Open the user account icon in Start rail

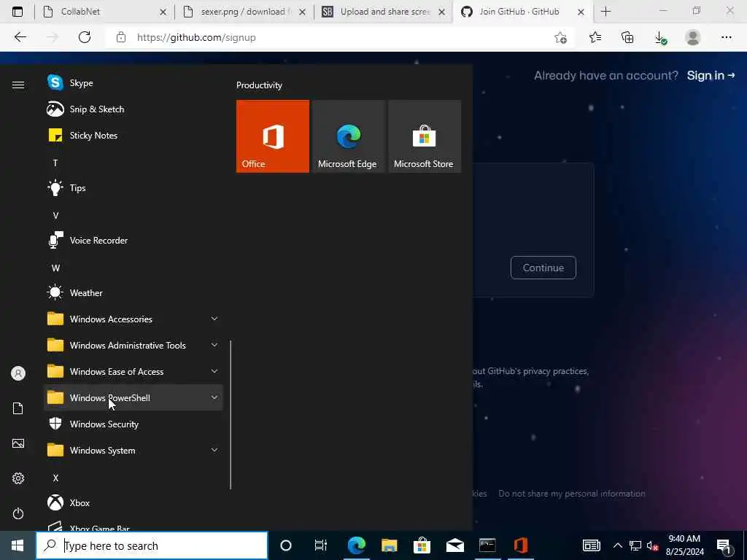[x=18, y=373]
